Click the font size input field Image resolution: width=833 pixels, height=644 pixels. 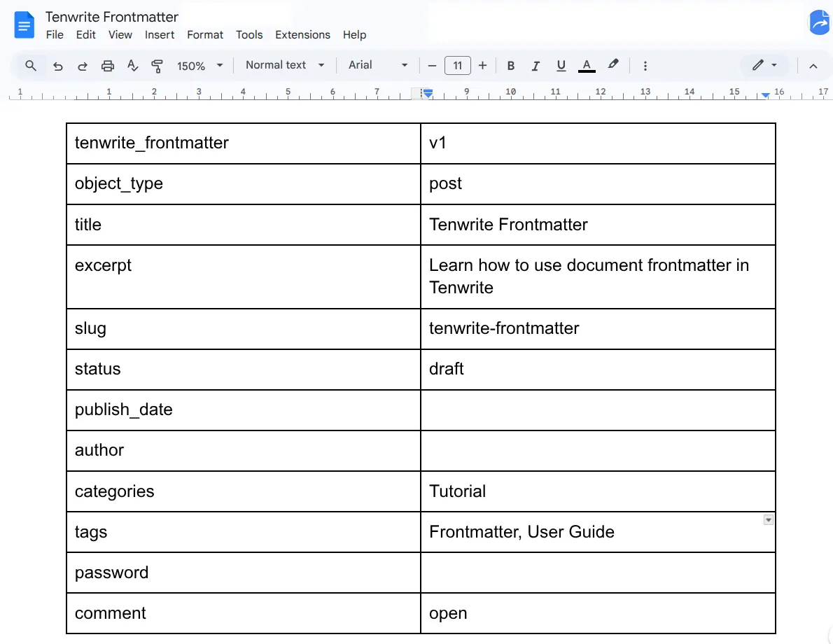point(457,65)
